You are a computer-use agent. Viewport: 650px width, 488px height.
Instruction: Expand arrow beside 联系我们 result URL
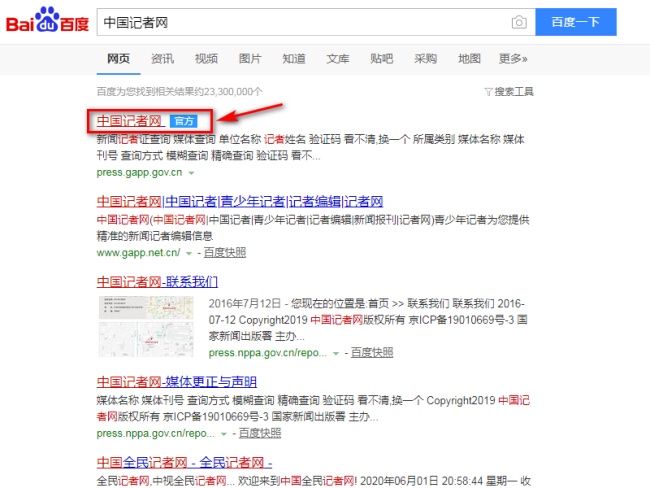pyautogui.click(x=336, y=354)
